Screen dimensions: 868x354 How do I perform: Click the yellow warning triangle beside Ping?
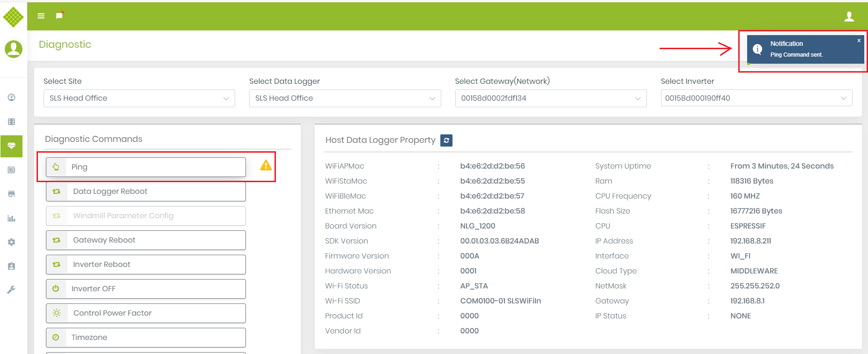(x=266, y=165)
